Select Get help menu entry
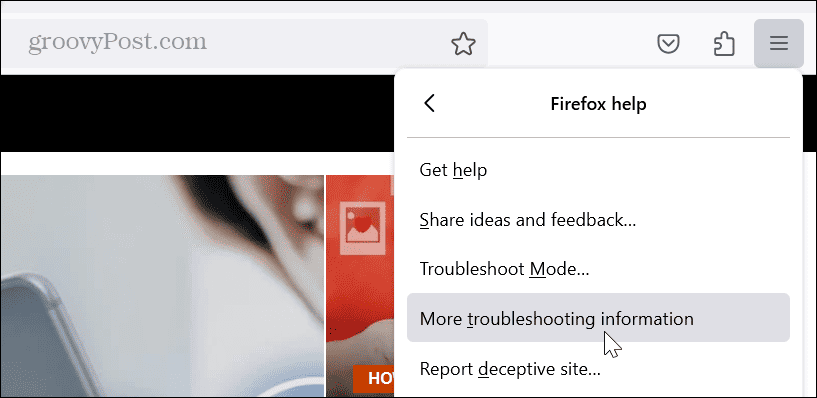The height and width of the screenshot is (398, 817). coord(598,170)
